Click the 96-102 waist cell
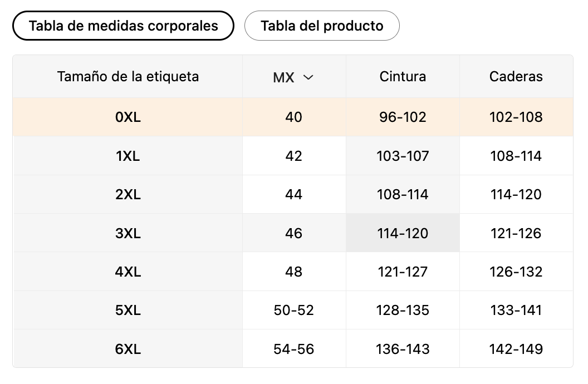This screenshot has width=588, height=384. point(403,117)
